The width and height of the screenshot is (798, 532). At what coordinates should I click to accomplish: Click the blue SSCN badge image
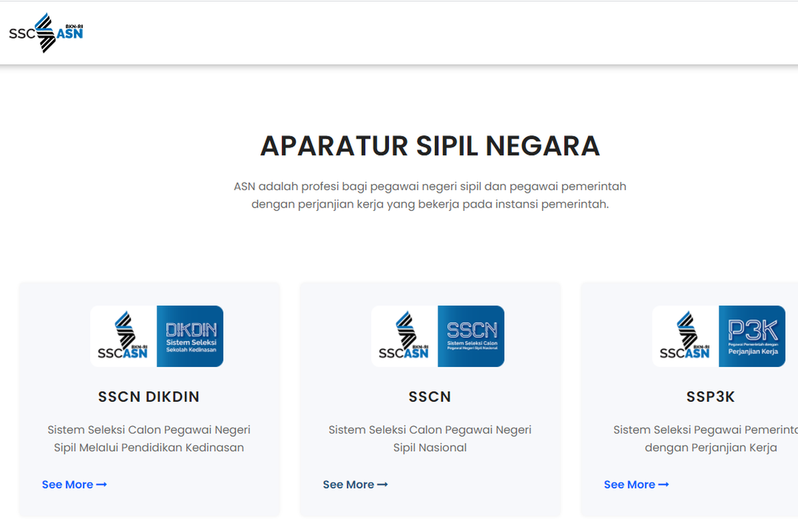click(471, 336)
